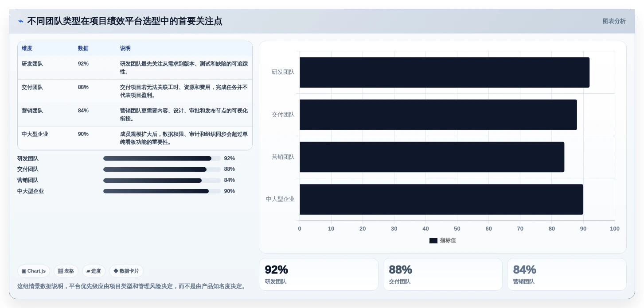The width and height of the screenshot is (644, 308).
Task: Click the 交付团队 progress bar at 88%
Action: click(x=162, y=169)
